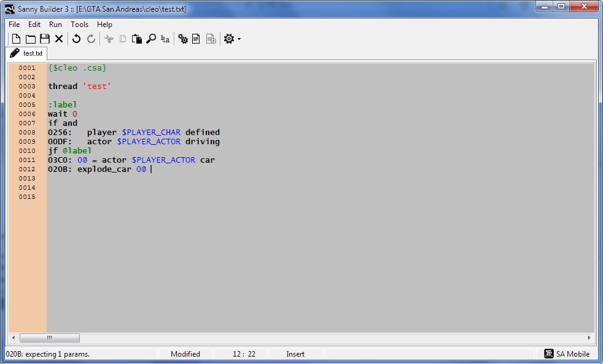Open the Edit menu
Viewport: 603px width, 364px height.
(34, 25)
